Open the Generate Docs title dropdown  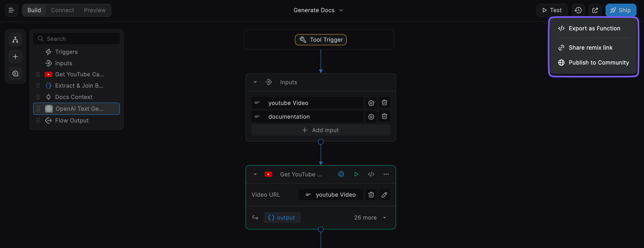pyautogui.click(x=318, y=10)
